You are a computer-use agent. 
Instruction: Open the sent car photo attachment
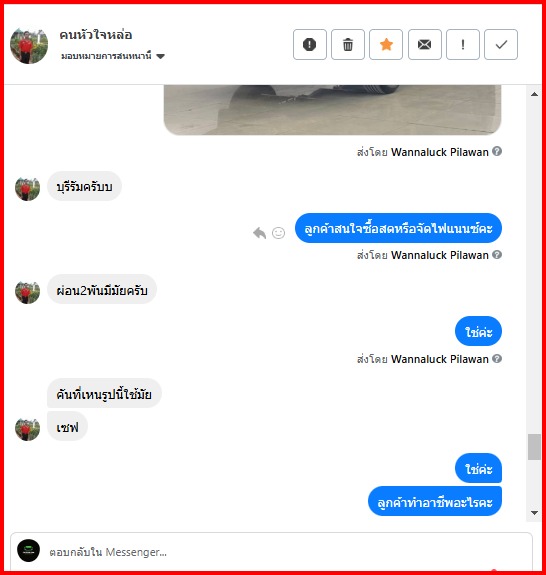[x=332, y=110]
